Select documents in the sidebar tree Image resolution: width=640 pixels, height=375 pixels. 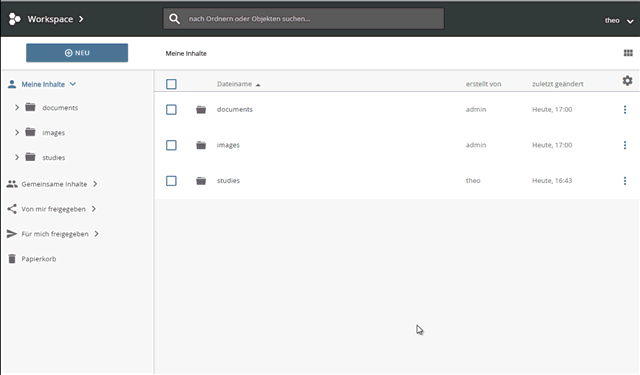tap(60, 108)
